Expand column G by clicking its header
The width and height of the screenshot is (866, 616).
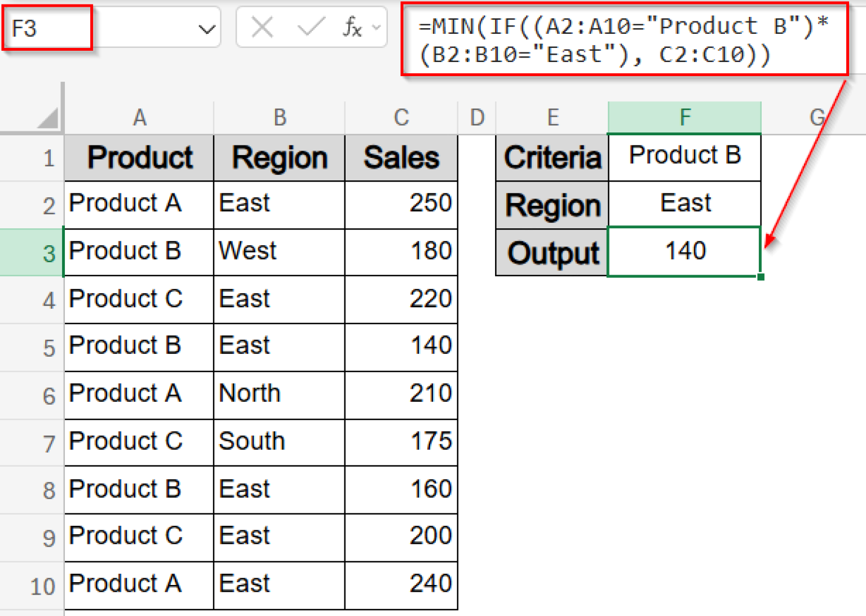coord(817,117)
